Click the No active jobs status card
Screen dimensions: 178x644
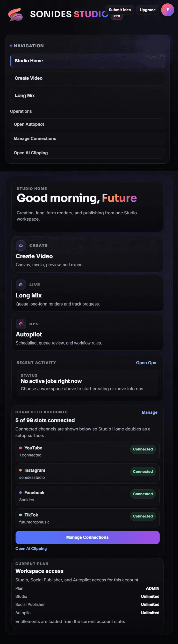[x=88, y=382]
